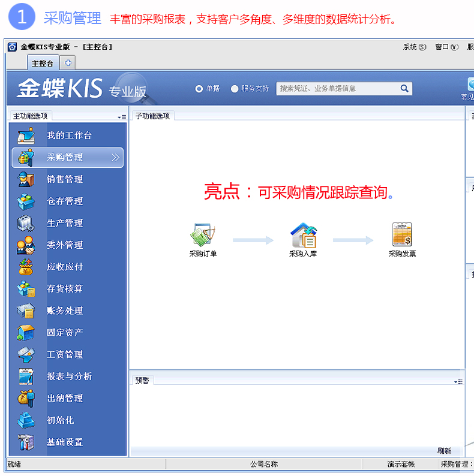Viewport: 474px width, 476px height.
Task: Open the 主功能选项 panel dropdown menu
Action: pos(122,117)
